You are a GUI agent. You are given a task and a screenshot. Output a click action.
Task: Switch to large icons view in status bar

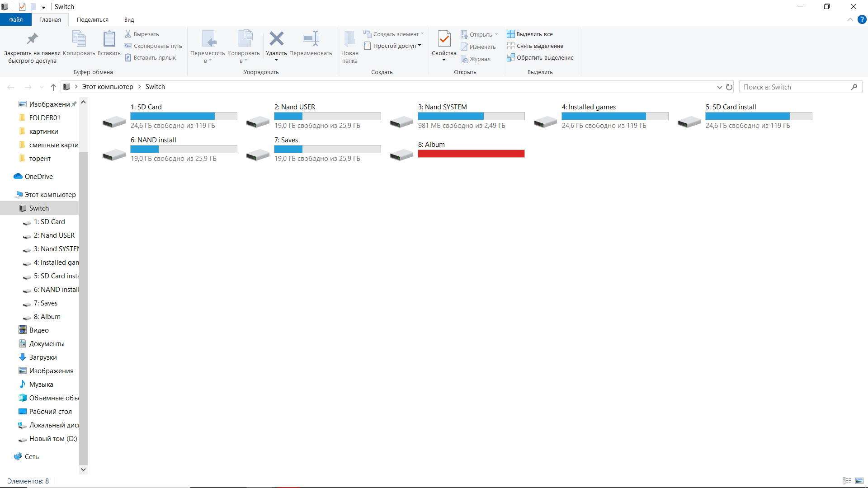pyautogui.click(x=859, y=481)
